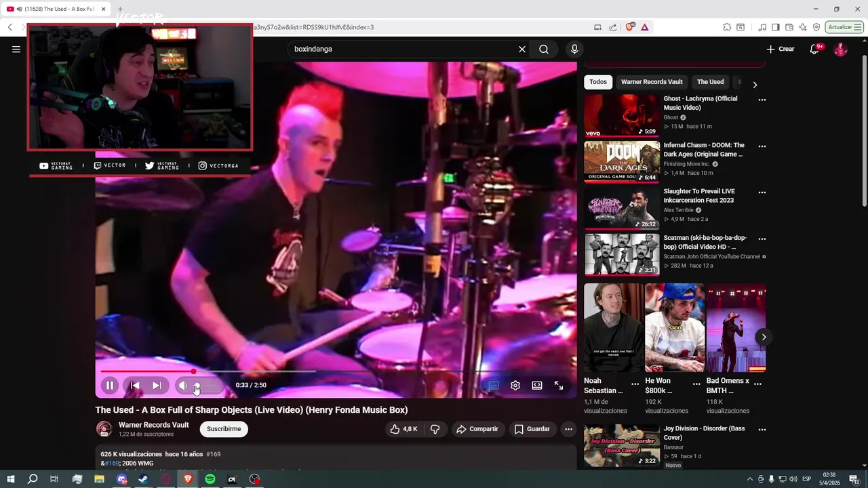Open options for Ghost - Lachryma video

tap(762, 100)
